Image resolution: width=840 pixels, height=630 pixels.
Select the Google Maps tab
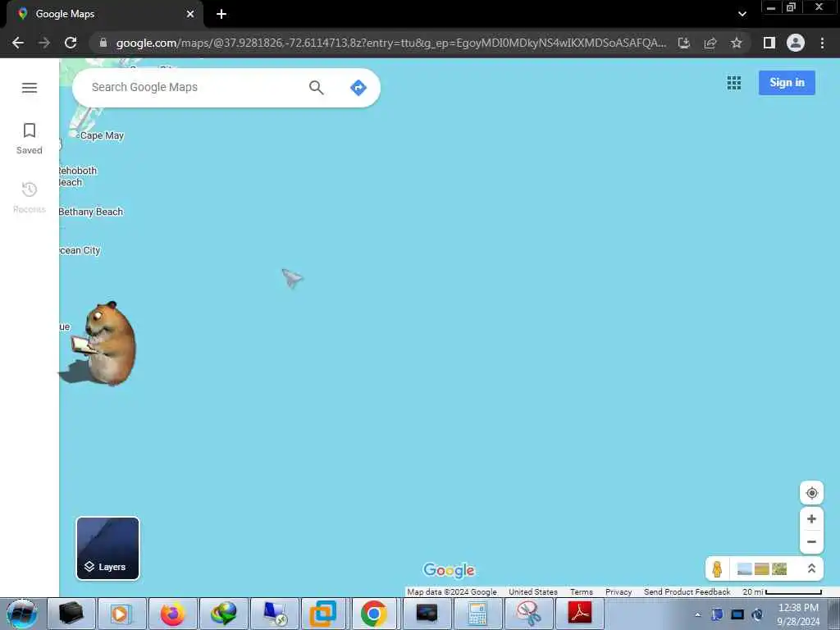[x=104, y=15]
